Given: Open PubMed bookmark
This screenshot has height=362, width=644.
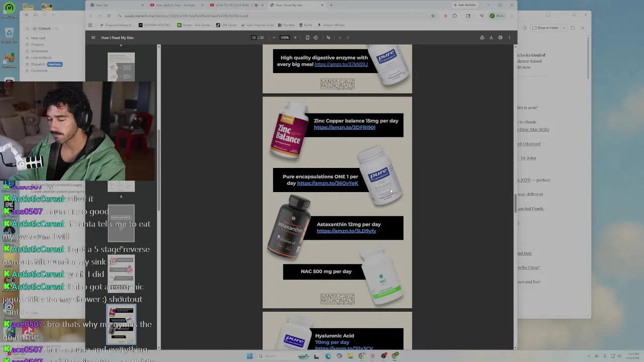Looking at the screenshot, I should [x=286, y=25].
